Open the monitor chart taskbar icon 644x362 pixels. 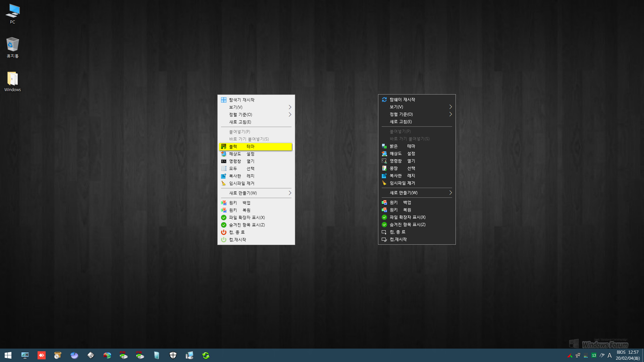pos(25,355)
